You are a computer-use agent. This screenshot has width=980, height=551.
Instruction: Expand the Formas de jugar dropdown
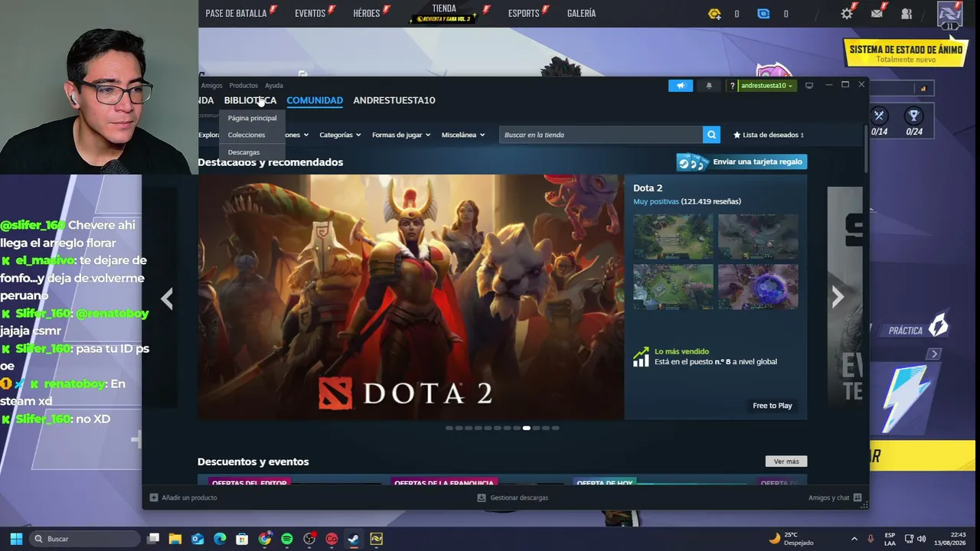click(x=401, y=135)
